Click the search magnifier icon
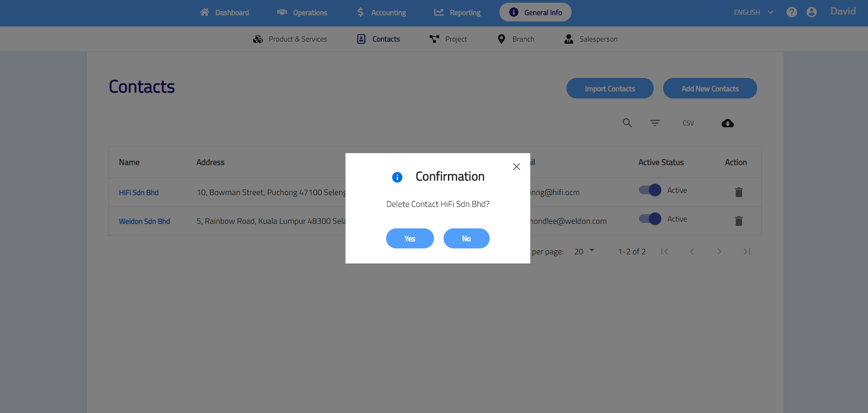 (627, 123)
